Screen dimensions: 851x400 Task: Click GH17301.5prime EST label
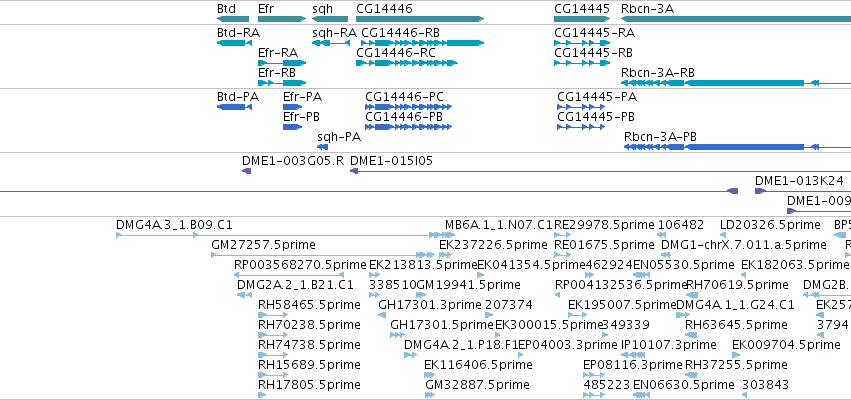442,325
